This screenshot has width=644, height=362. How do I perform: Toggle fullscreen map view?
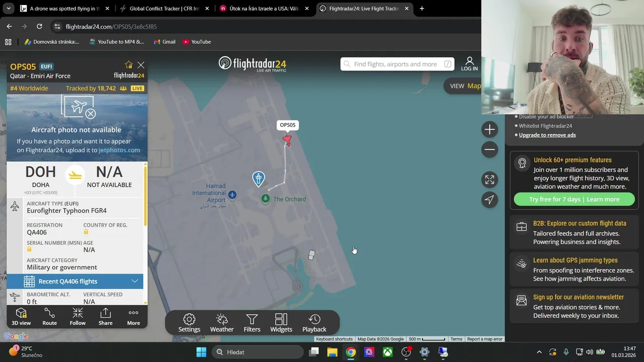[x=490, y=179]
